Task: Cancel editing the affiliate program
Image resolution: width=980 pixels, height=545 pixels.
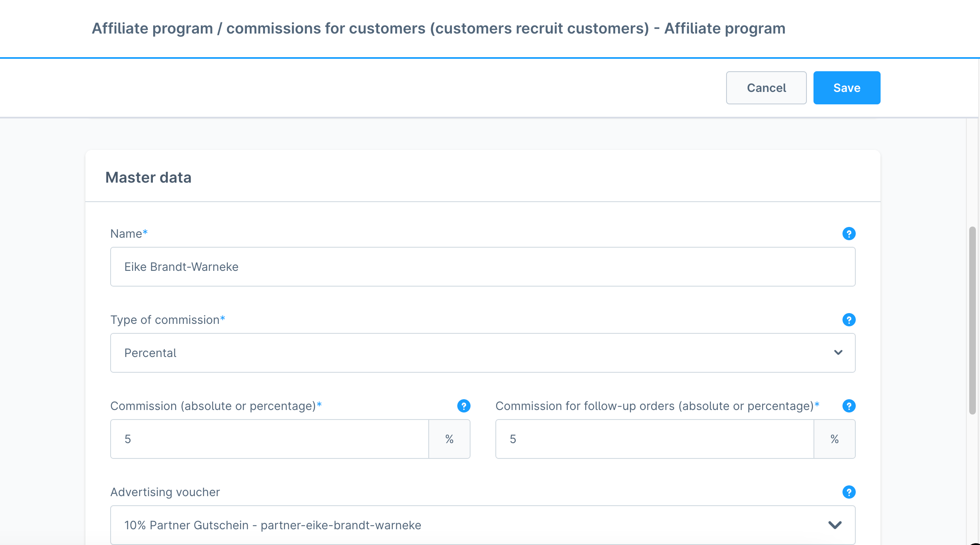Action: (766, 88)
